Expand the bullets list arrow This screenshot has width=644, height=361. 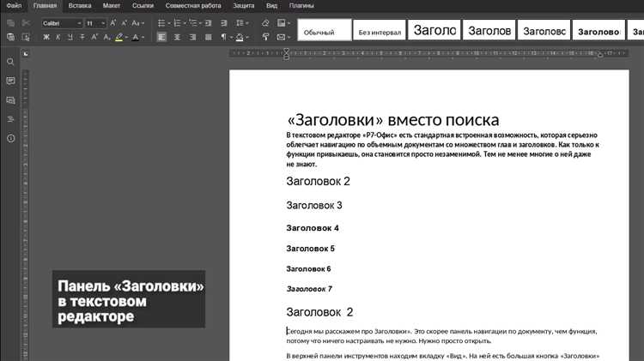point(169,23)
